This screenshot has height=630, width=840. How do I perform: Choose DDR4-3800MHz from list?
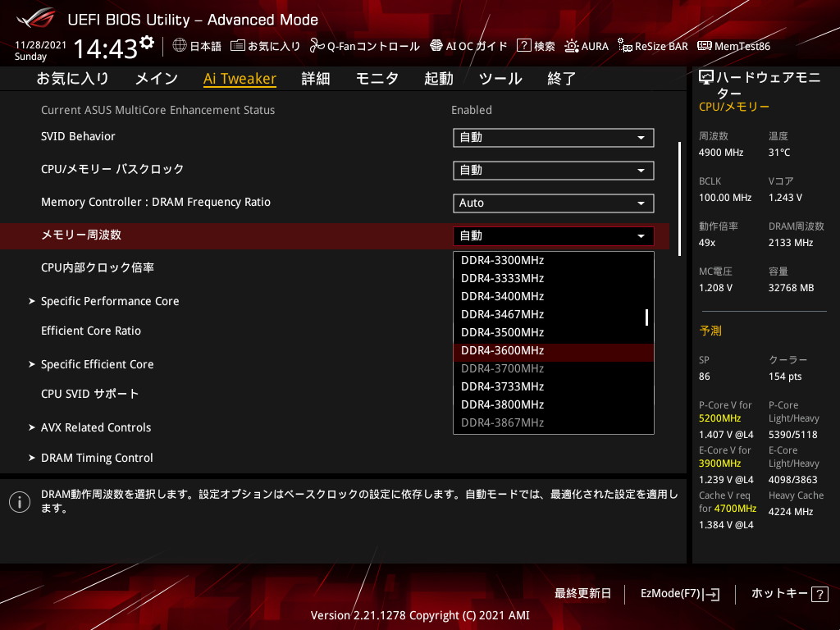tap(554, 405)
